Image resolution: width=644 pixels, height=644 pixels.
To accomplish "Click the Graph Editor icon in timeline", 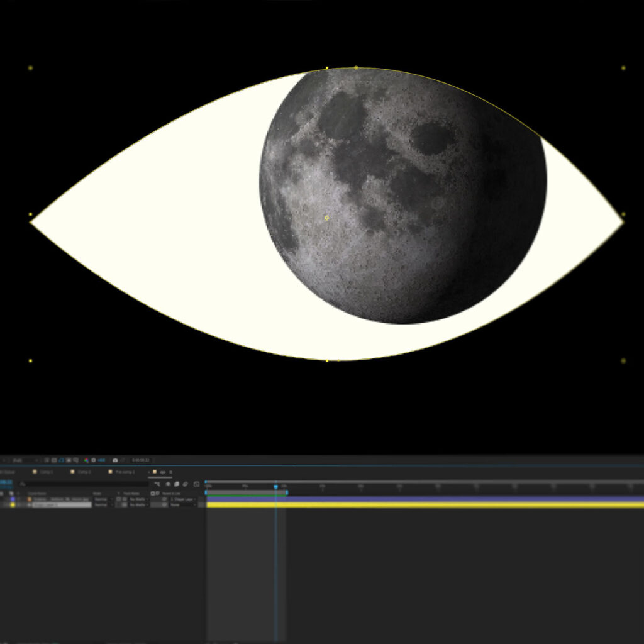I will (x=196, y=484).
